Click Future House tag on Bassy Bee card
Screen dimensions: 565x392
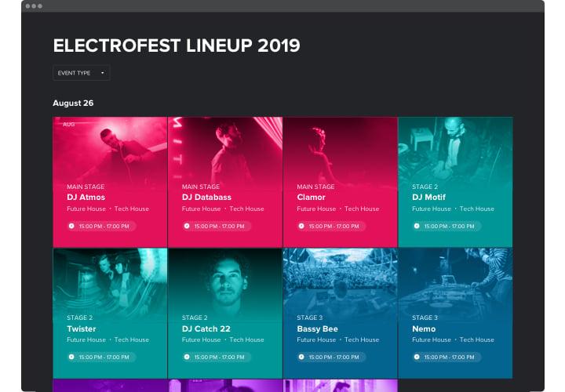click(x=316, y=339)
